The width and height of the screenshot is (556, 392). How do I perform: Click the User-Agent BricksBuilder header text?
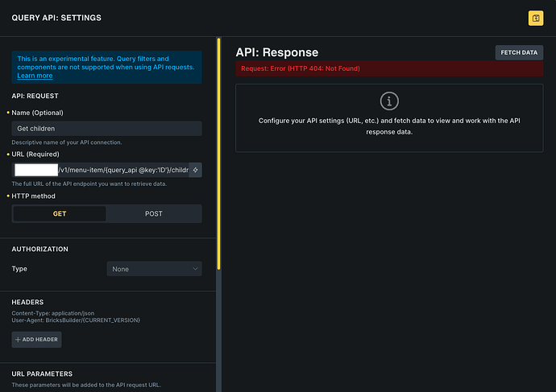tap(76, 320)
